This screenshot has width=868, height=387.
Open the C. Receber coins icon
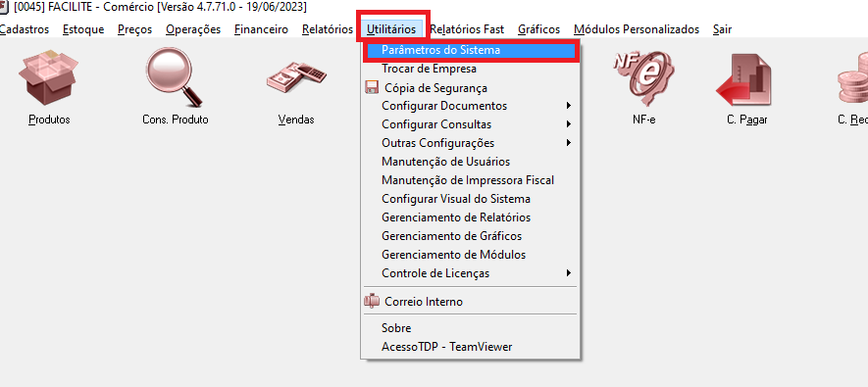(852, 78)
